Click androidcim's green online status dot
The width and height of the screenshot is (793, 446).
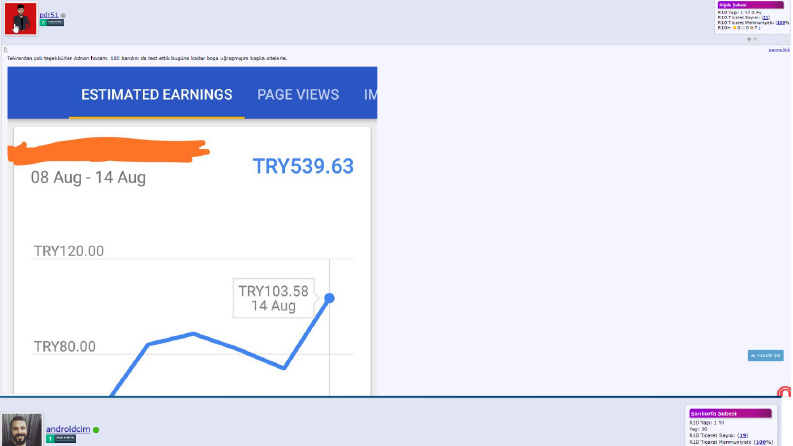pyautogui.click(x=96, y=430)
